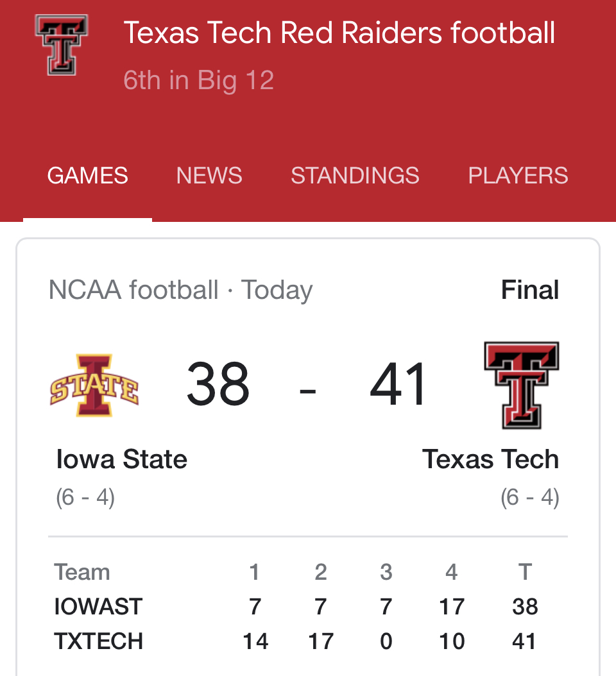Click the Texas Tech Red Raiders football title
The width and height of the screenshot is (616, 676).
339,33
